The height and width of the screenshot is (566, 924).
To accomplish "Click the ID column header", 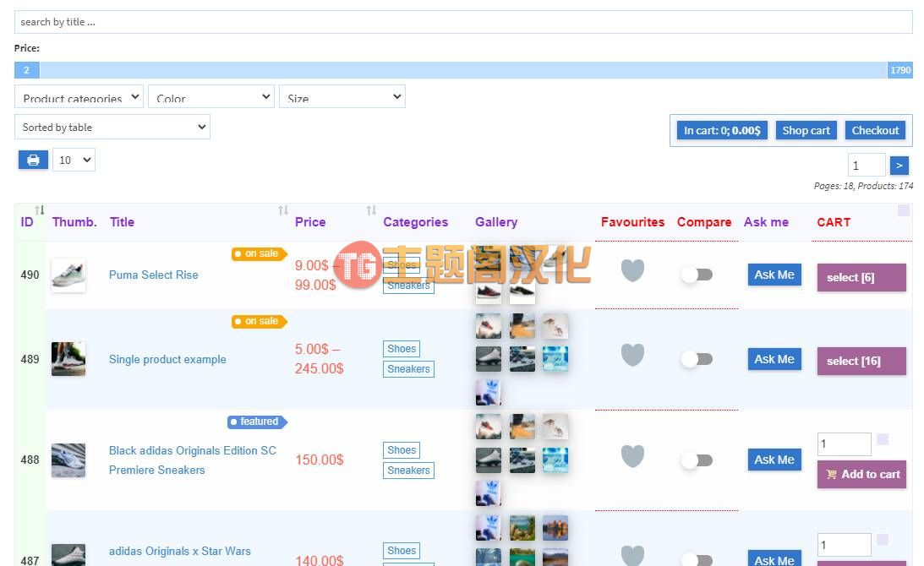I will click(x=27, y=222).
